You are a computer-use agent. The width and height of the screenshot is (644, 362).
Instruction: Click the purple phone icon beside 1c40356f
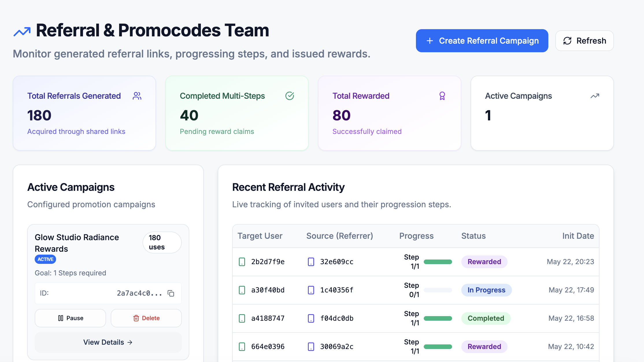pos(311,290)
